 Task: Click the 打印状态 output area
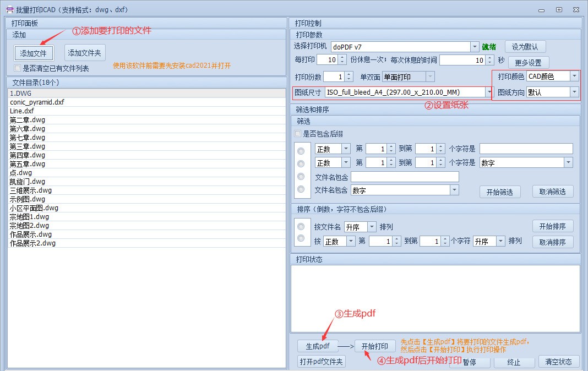coord(435,299)
